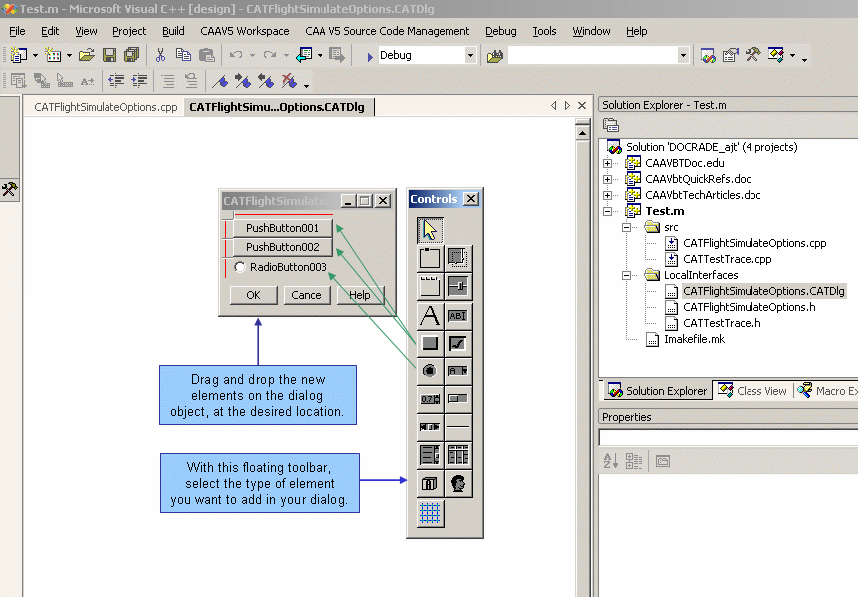
Task: Click the Help button in the dialog
Action: pos(360,295)
